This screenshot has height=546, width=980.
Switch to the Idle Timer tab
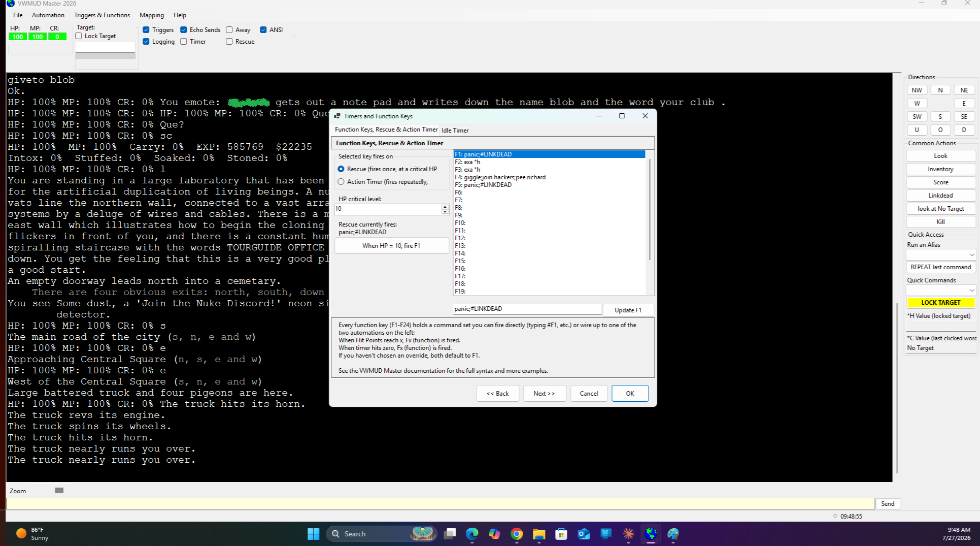click(455, 131)
